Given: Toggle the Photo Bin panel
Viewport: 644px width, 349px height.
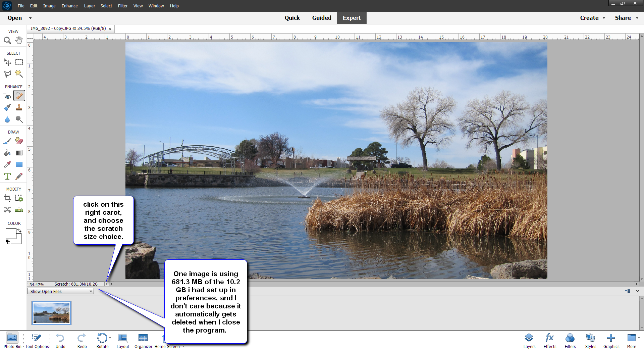Looking at the screenshot, I should point(12,339).
